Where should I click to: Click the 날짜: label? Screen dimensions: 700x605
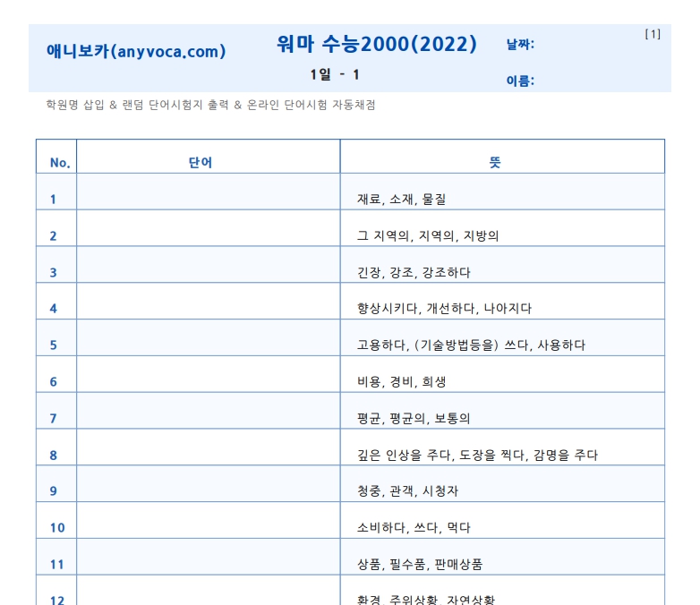(520, 44)
